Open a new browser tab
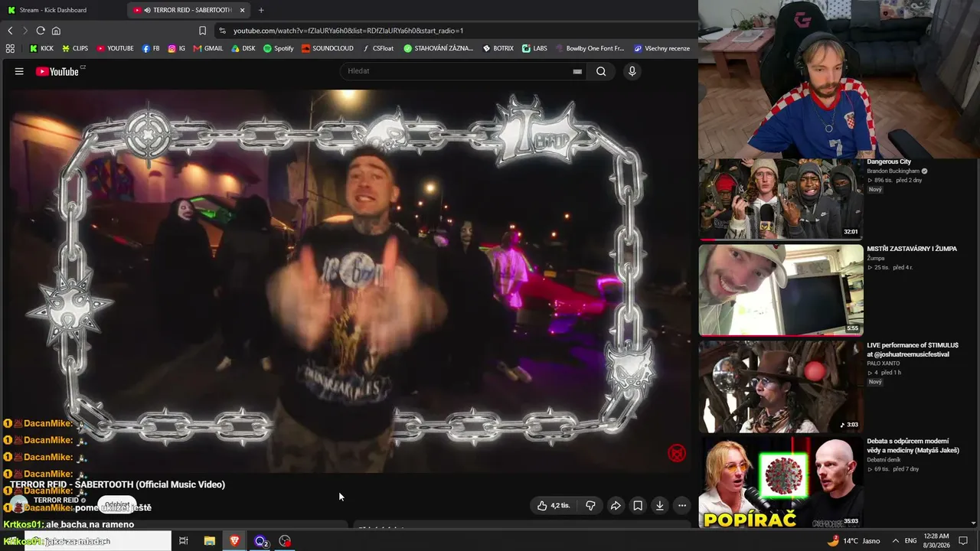 [x=261, y=10]
